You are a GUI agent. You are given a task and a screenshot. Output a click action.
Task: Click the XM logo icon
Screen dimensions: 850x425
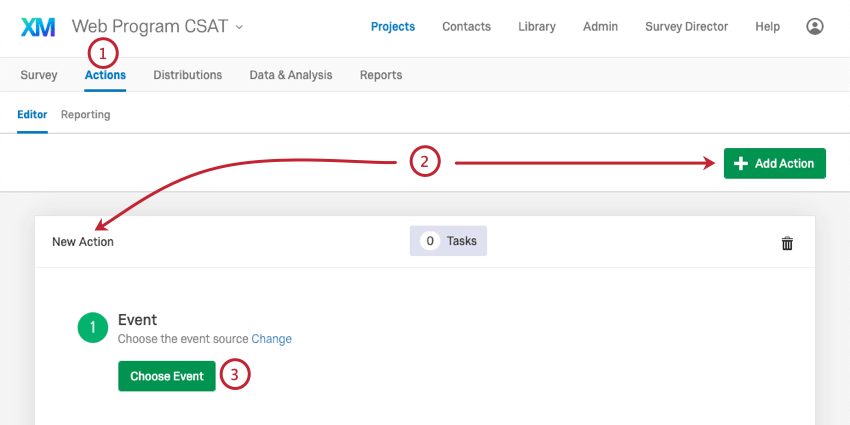coord(38,27)
